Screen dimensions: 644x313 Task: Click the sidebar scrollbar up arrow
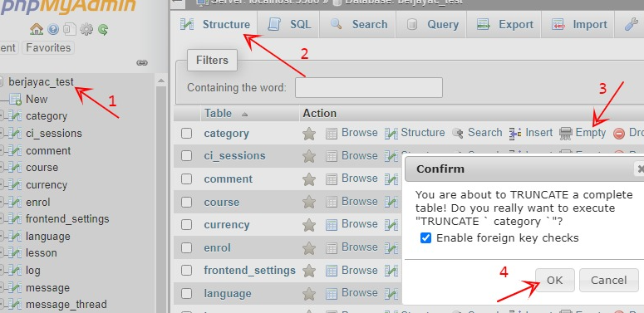(161, 81)
